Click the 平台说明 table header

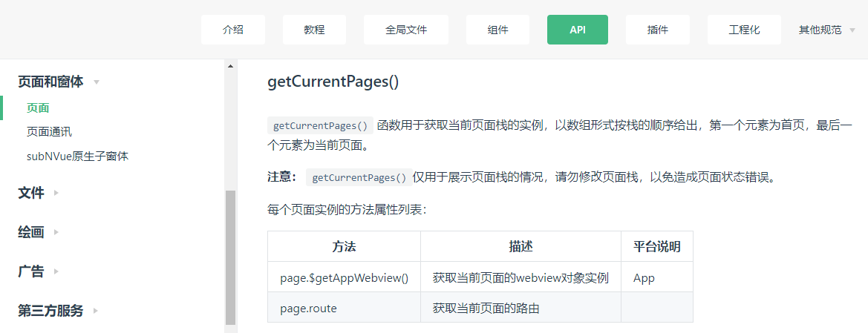point(657,247)
